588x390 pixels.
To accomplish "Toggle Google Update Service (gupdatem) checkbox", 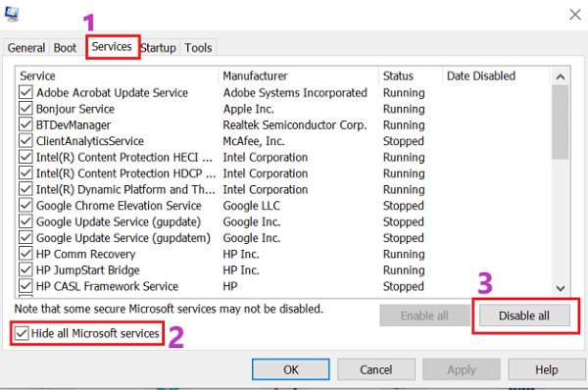I will pos(25,237).
